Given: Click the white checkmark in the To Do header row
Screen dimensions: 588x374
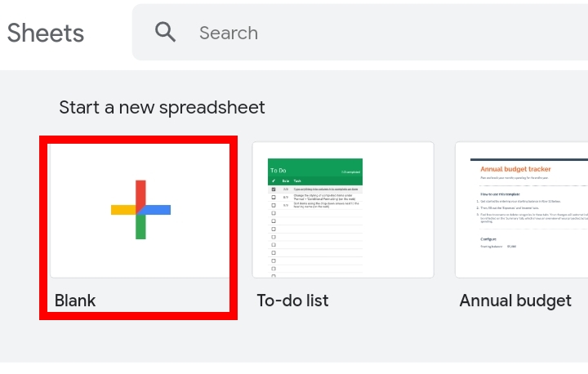Looking at the screenshot, I should point(274,180).
